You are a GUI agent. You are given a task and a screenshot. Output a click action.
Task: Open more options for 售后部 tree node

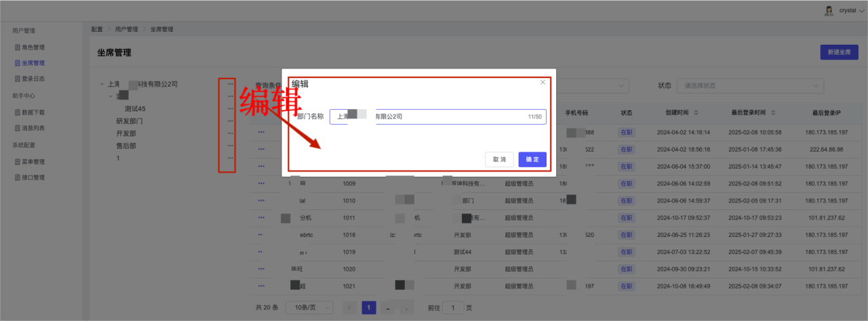click(231, 145)
